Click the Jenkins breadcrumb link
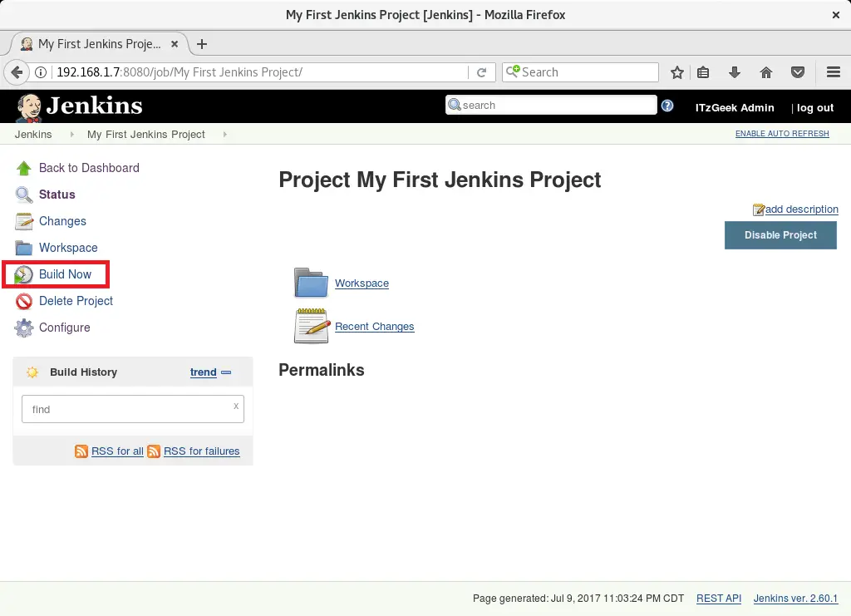Screen dimensions: 851x616 click(33, 135)
